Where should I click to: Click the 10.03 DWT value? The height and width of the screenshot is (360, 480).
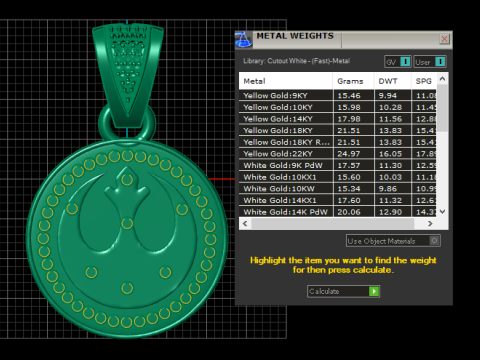coord(390,177)
